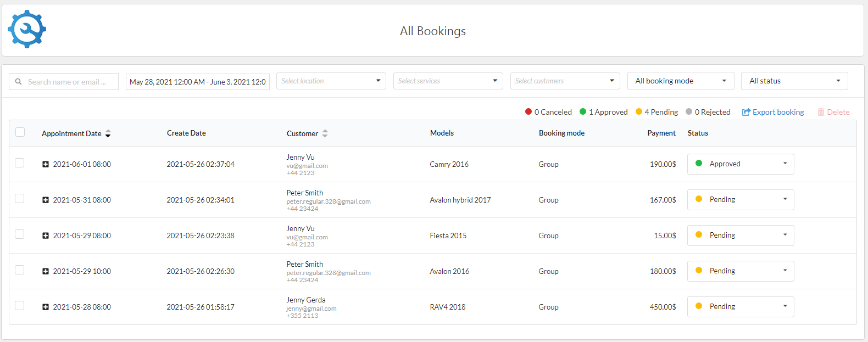868x342 pixels.
Task: Click the Delete trash icon
Action: [821, 112]
